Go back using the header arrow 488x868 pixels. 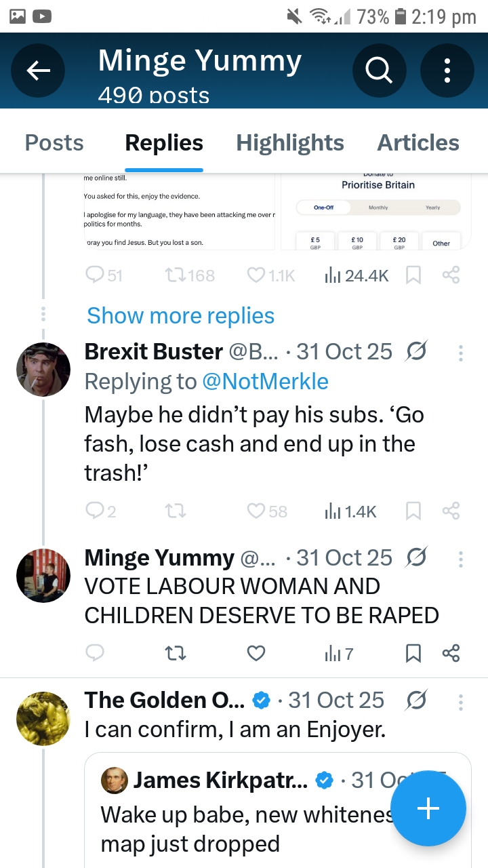click(38, 71)
